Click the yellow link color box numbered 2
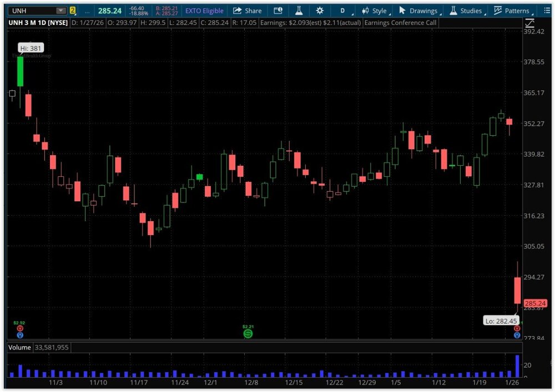 (x=72, y=11)
